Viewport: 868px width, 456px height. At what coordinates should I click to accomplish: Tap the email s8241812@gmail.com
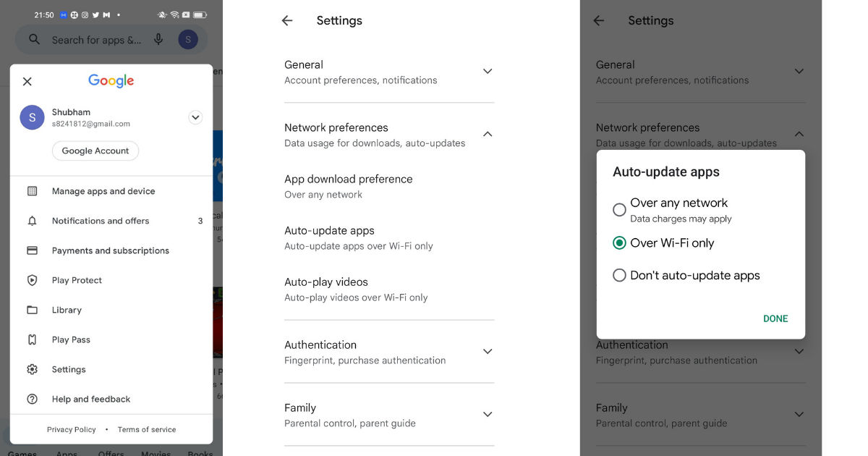91,124
